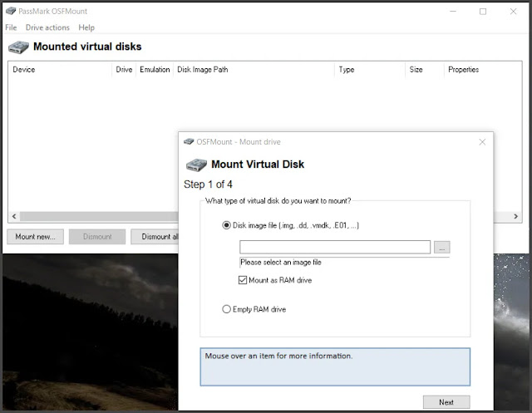Click the drive icon next to Mount Virtual Disk

(196, 165)
